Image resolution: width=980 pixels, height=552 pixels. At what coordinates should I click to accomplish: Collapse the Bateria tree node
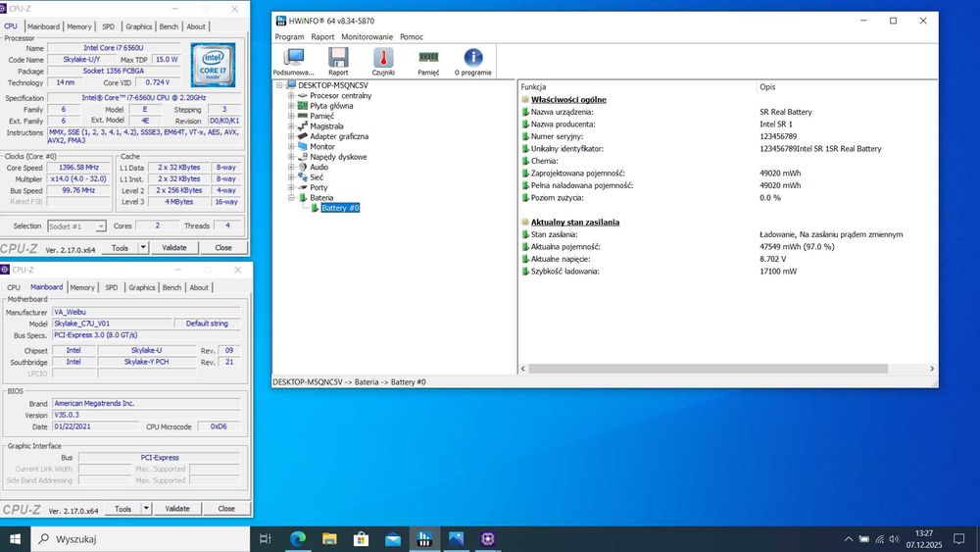(x=291, y=197)
